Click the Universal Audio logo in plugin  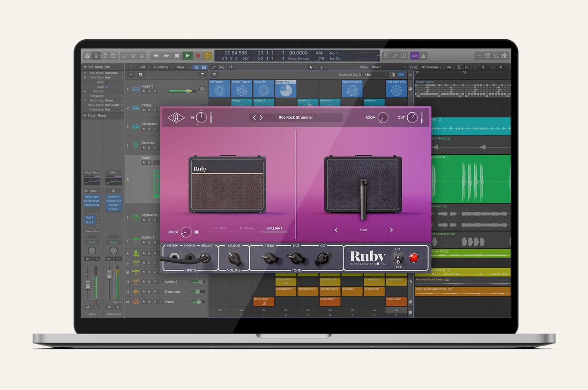pyautogui.click(x=176, y=118)
